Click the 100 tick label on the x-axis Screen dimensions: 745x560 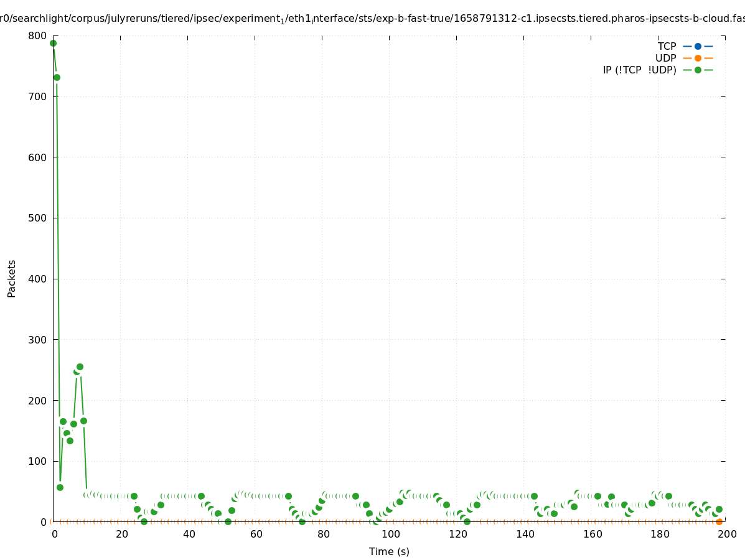coord(389,534)
